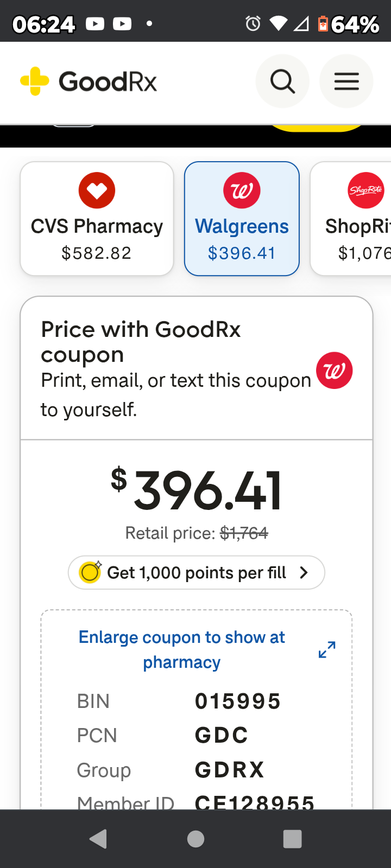Open the hamburger menu
Viewport: 391px width, 868px height.
click(346, 82)
